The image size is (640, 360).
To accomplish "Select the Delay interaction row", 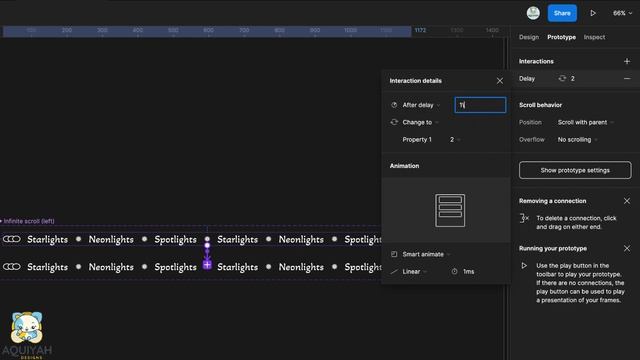I will (x=575, y=78).
